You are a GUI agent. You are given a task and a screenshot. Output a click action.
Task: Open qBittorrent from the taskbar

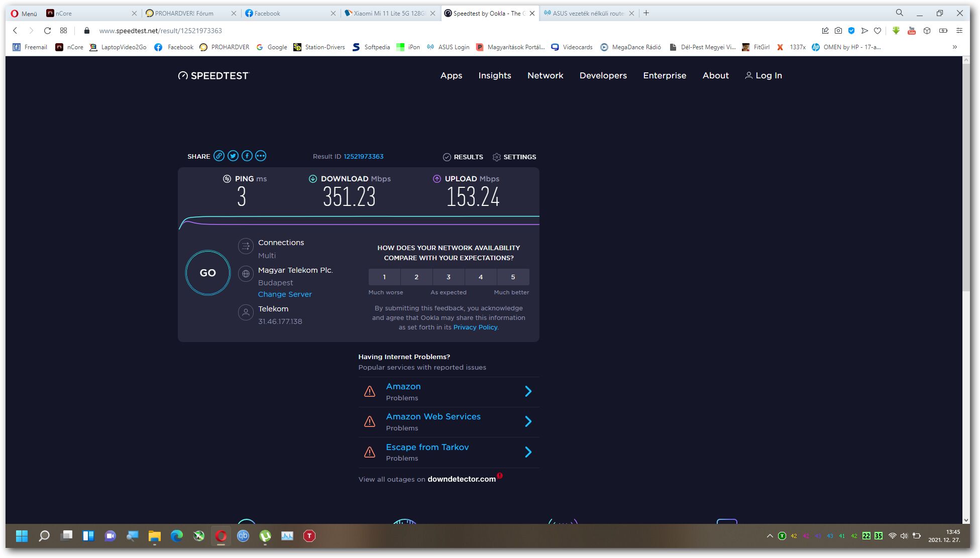pos(243,536)
